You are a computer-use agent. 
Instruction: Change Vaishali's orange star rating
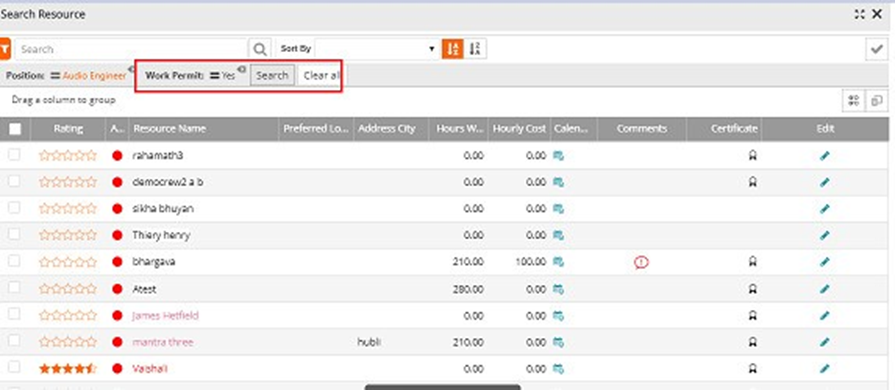68,369
